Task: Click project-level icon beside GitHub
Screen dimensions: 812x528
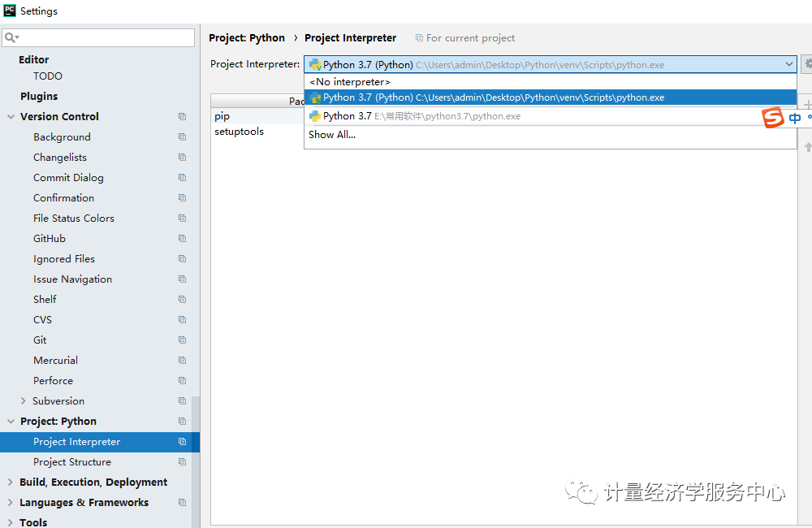Action: (182, 238)
